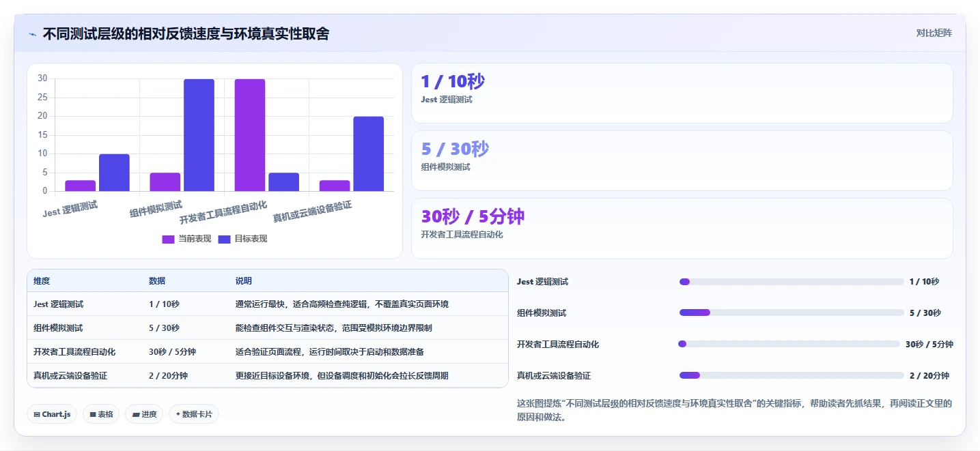Click the 真机或云端设备验证 progress bar
The image size is (980, 451).
792,375
